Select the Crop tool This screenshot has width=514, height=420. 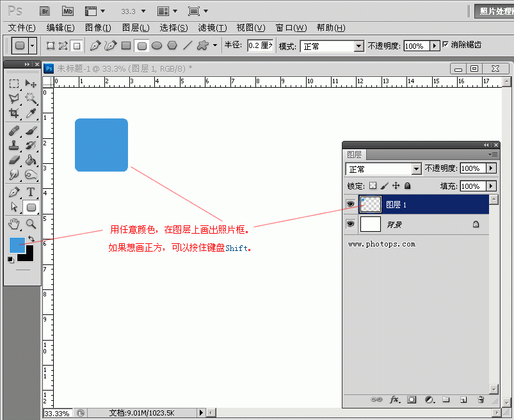click(x=14, y=113)
